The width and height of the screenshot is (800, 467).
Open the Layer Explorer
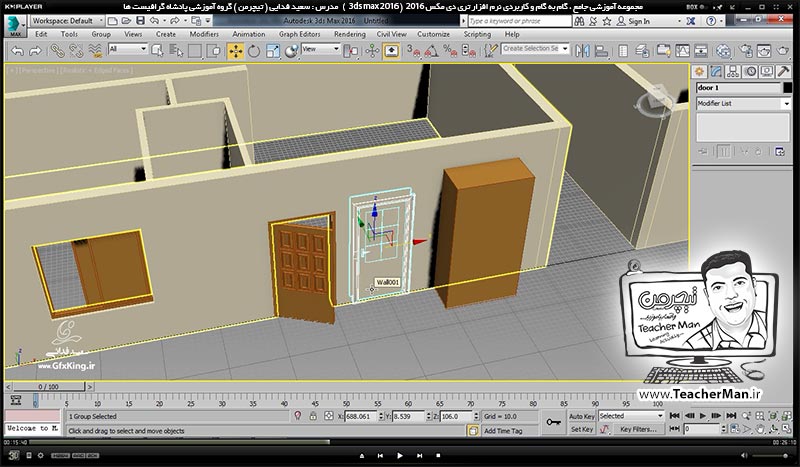[x=642, y=51]
